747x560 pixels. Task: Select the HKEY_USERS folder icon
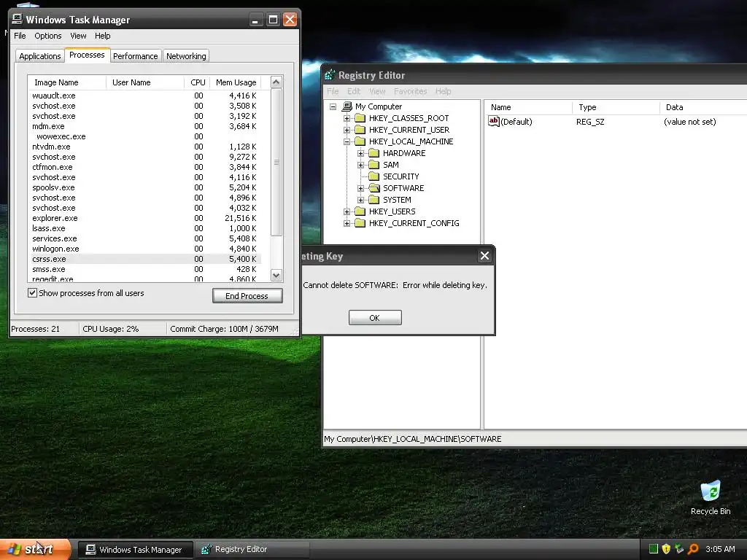tap(360, 211)
